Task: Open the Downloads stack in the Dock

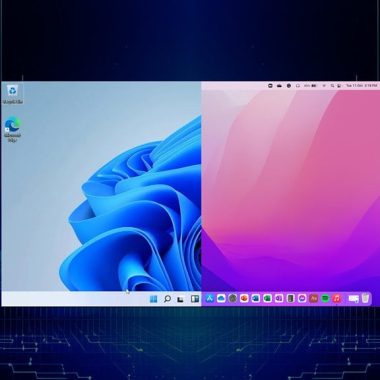Action: (x=354, y=298)
